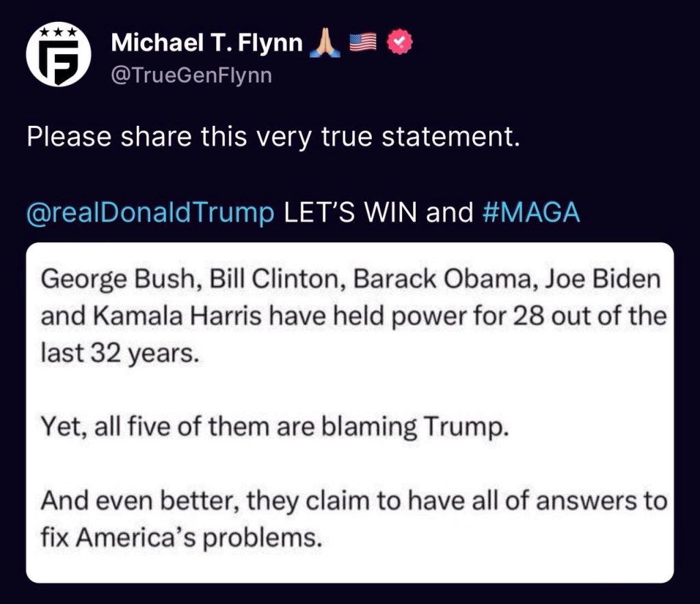Click the praying hands emoji

pyautogui.click(x=325, y=44)
